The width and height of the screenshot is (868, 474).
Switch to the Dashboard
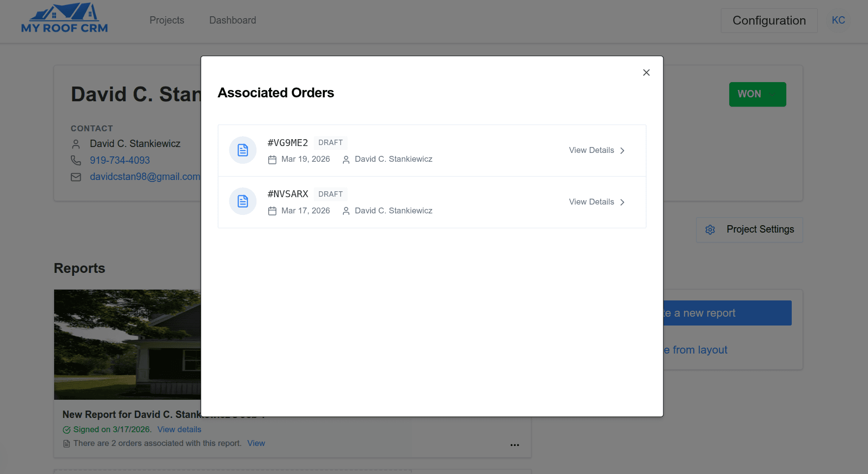232,20
